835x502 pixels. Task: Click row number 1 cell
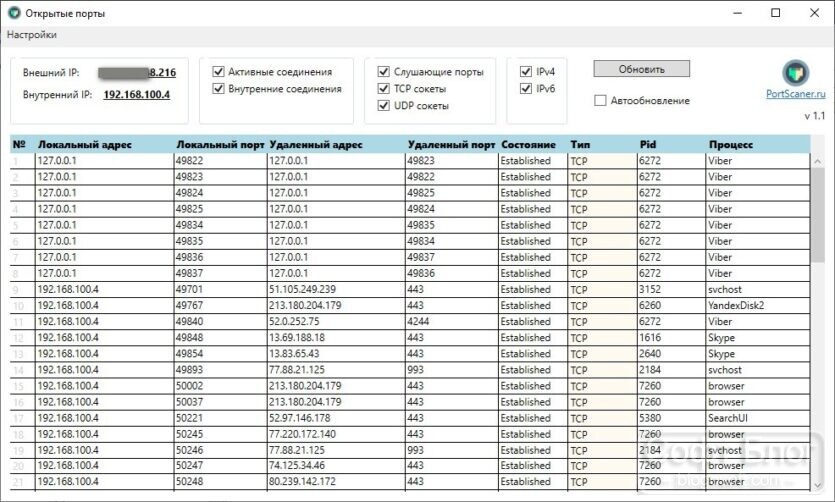(22, 161)
